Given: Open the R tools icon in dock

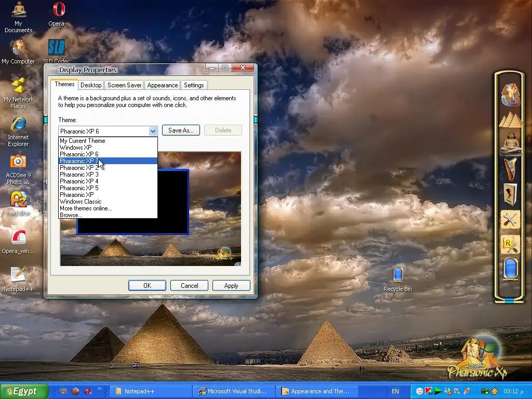Looking at the screenshot, I should tap(510, 245).
